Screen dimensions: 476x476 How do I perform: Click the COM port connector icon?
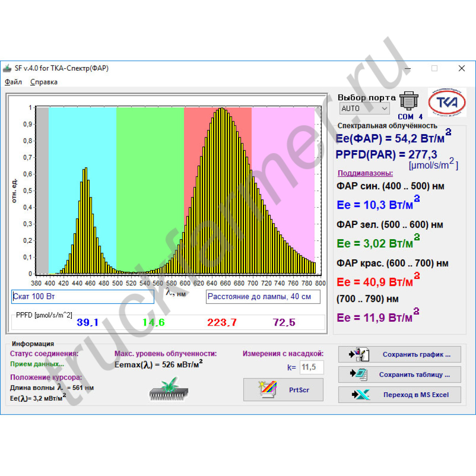tap(409, 101)
